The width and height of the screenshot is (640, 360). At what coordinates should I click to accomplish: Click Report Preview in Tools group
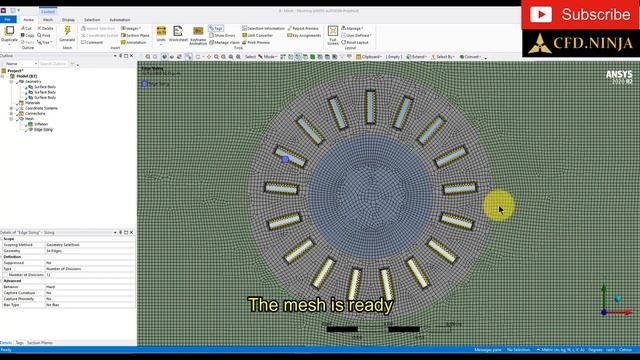coord(303,28)
